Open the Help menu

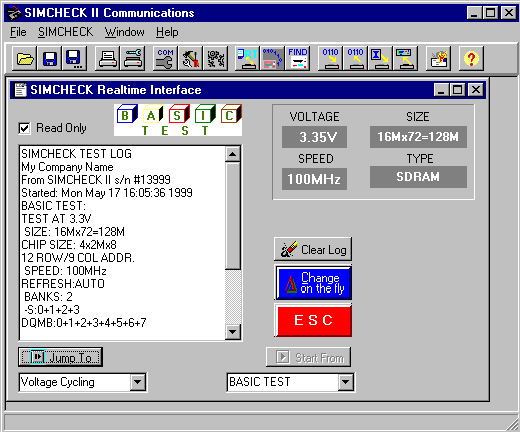[167, 32]
